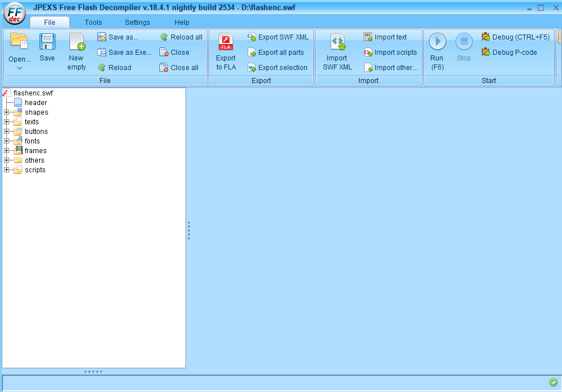Screen dimensions: 562x392
Task: Click the Close file icon
Action: point(164,53)
